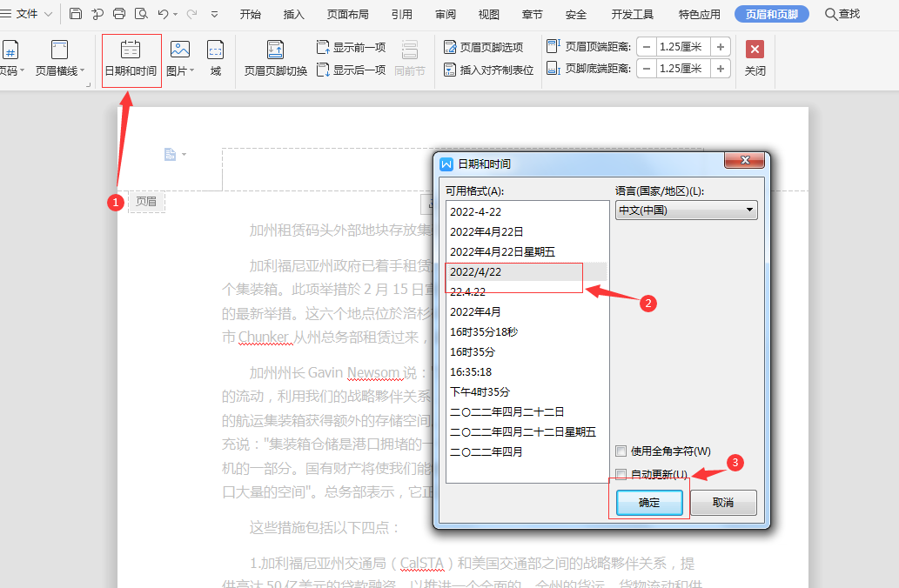Increase 页脚底端距离 with plus button
The height and width of the screenshot is (588, 899).
(x=720, y=69)
